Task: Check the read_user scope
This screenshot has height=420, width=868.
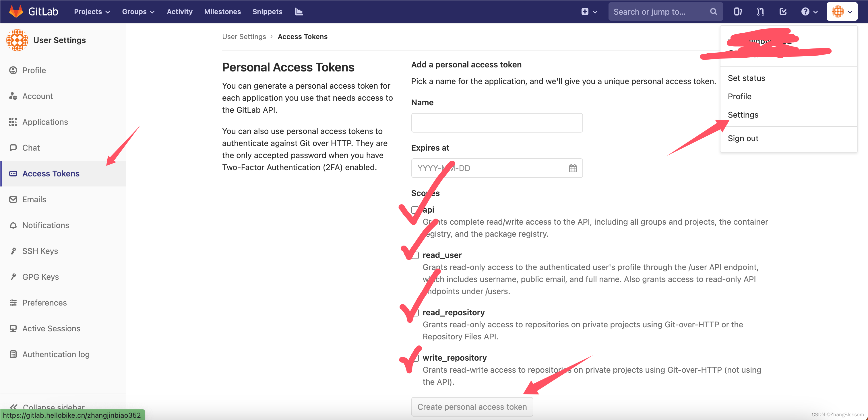Action: (x=415, y=255)
